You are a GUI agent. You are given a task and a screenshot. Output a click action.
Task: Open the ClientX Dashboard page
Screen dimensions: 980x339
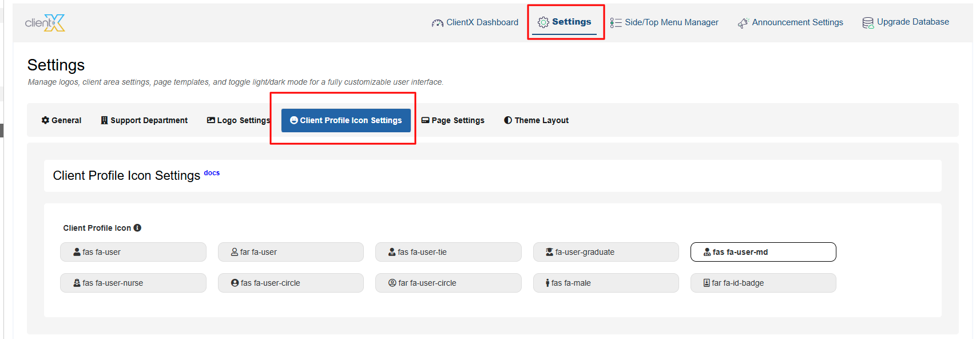475,22
